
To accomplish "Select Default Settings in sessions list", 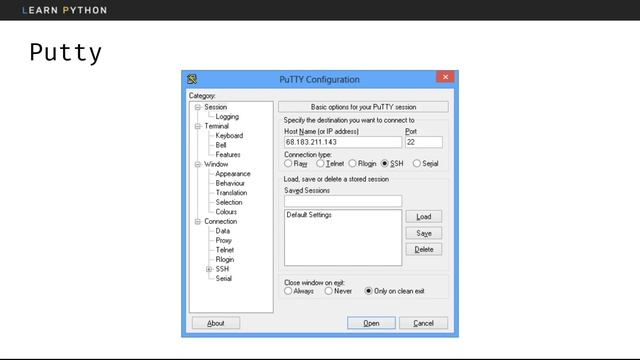I will point(309,215).
